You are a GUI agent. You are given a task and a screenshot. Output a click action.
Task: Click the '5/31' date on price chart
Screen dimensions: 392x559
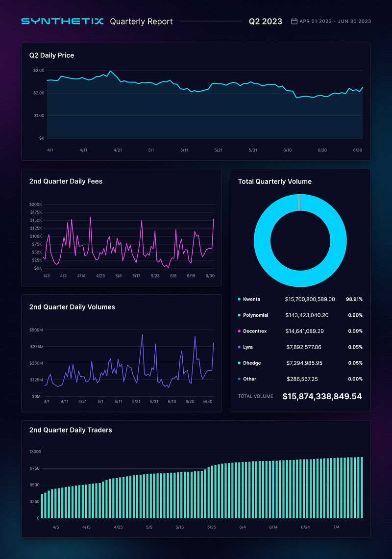point(253,150)
